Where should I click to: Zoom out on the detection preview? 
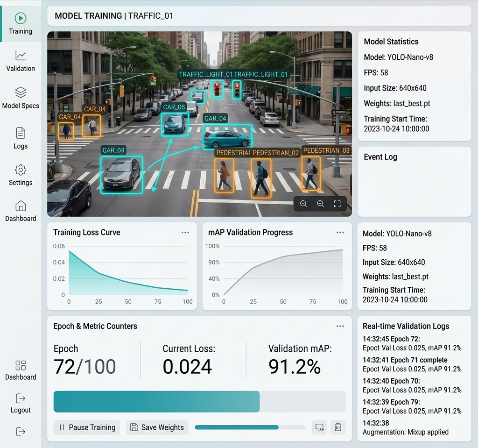tap(320, 204)
